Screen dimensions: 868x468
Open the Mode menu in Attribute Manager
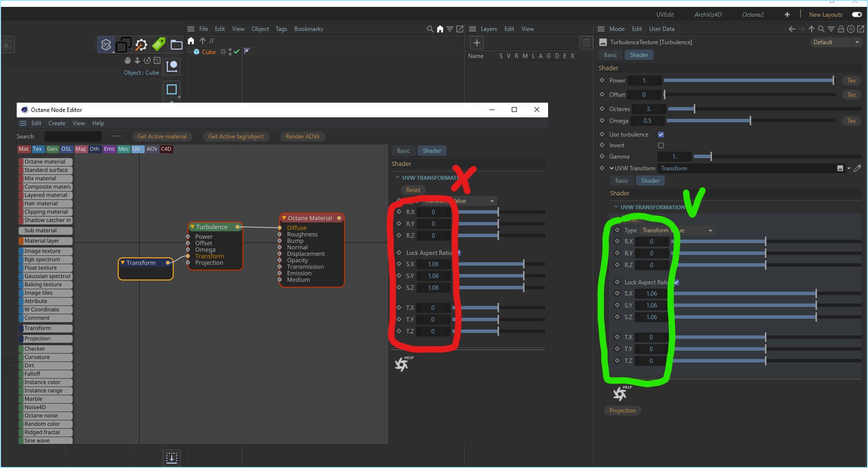[617, 29]
